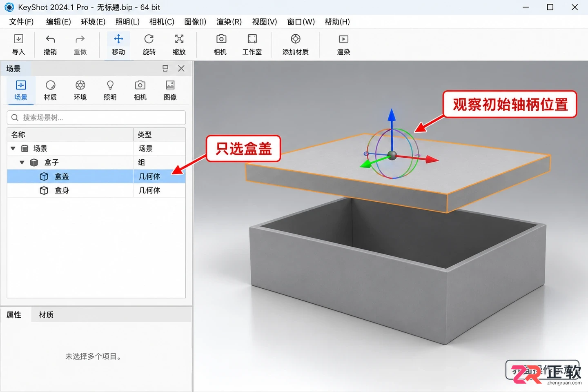Screen dimensions: 588x392
Task: Start rendering with the 渲染 toolbar icon
Action: (x=343, y=45)
